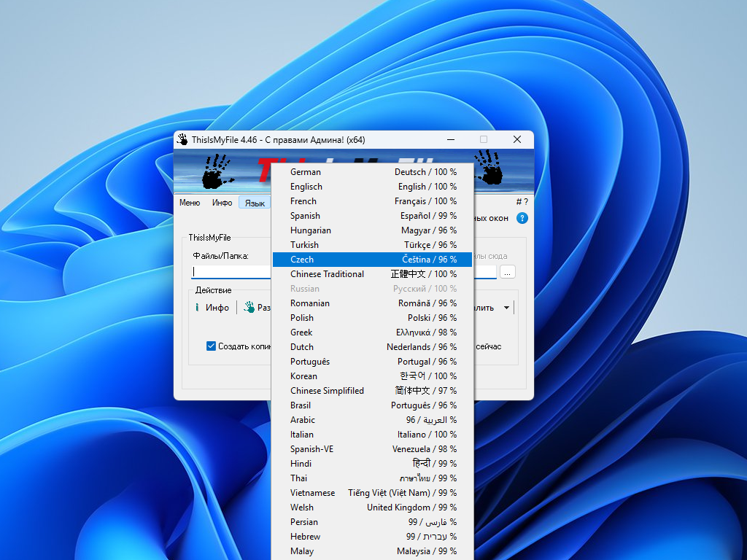
Task: Click the Инфо action button
Action: (212, 308)
